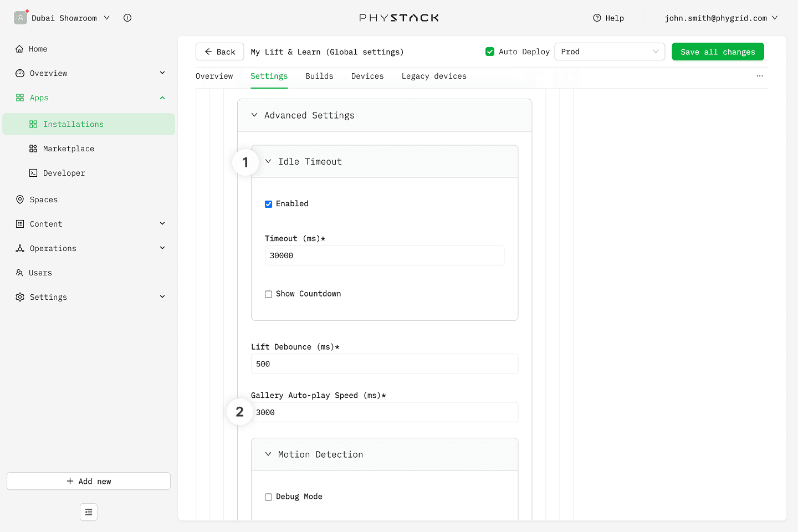This screenshot has width=798, height=532.
Task: Click the My Lift & Learn (Global settings) title
Action: click(x=327, y=52)
